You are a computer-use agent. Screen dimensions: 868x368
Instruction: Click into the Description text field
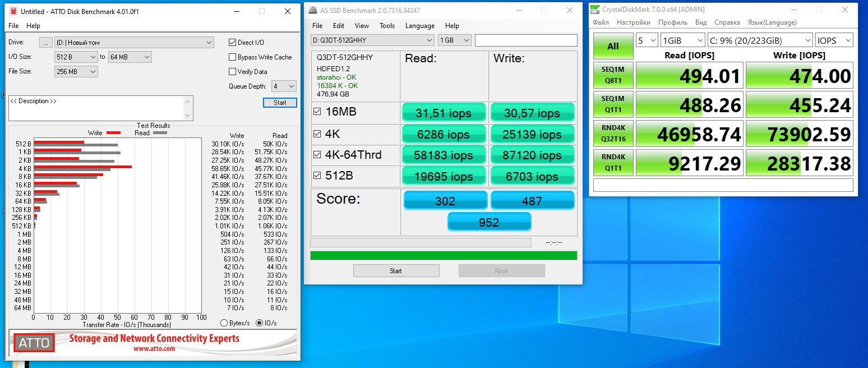click(x=101, y=108)
